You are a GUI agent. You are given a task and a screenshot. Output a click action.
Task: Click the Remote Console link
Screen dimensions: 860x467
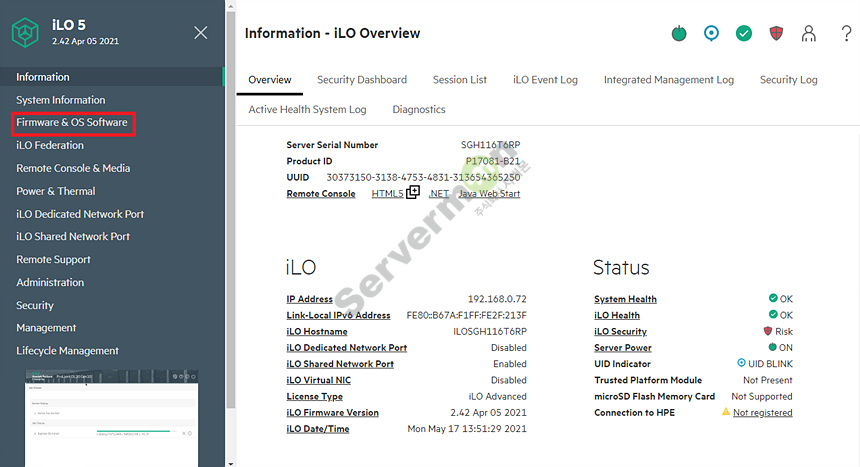321,194
